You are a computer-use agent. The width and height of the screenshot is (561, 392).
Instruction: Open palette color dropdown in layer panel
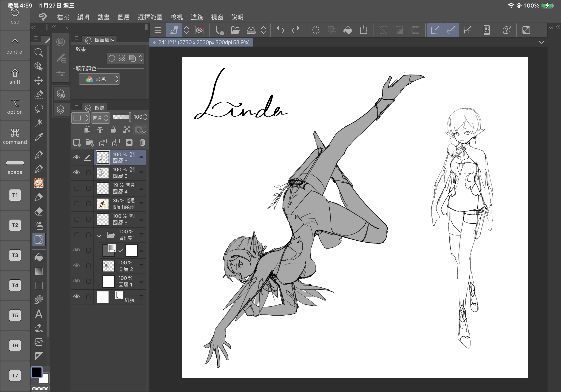pos(80,118)
